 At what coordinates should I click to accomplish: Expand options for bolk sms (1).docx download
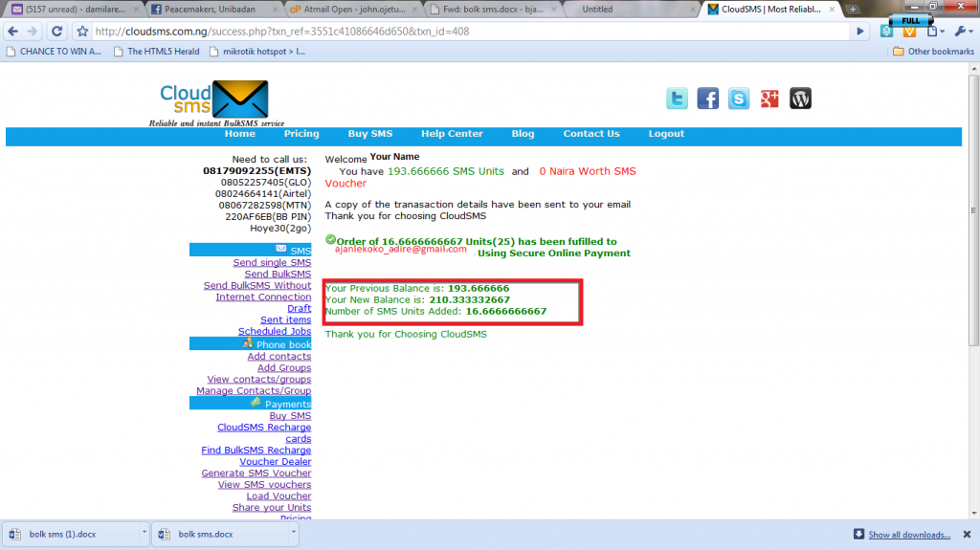coord(144,533)
